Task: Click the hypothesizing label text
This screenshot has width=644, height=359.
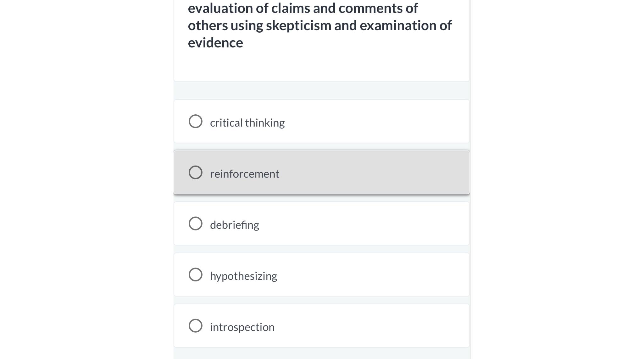Action: point(243,275)
